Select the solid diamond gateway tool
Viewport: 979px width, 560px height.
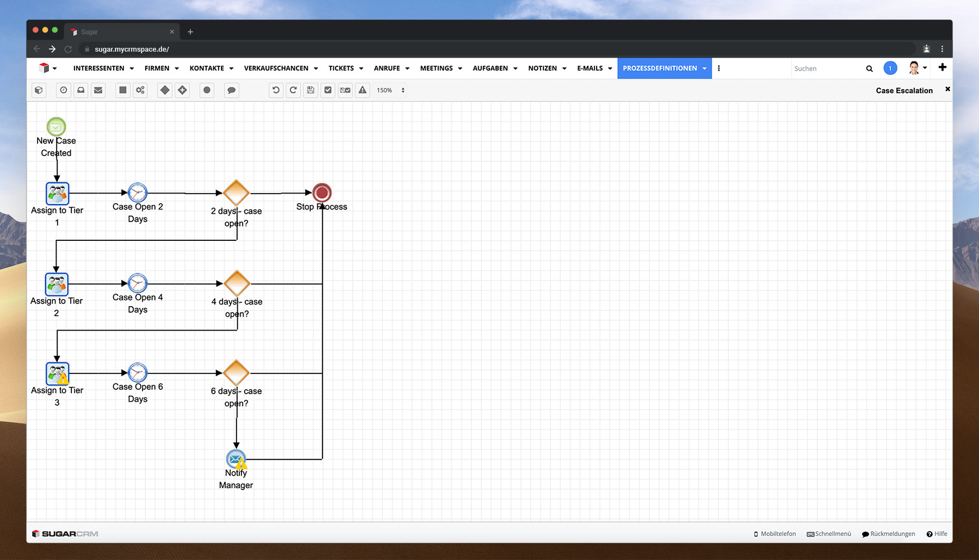(x=165, y=90)
